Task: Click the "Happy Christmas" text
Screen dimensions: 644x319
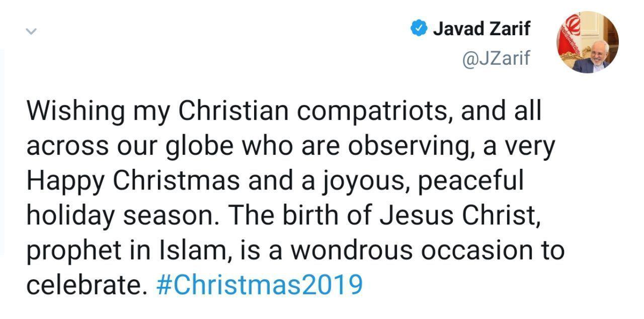Action: point(133,181)
